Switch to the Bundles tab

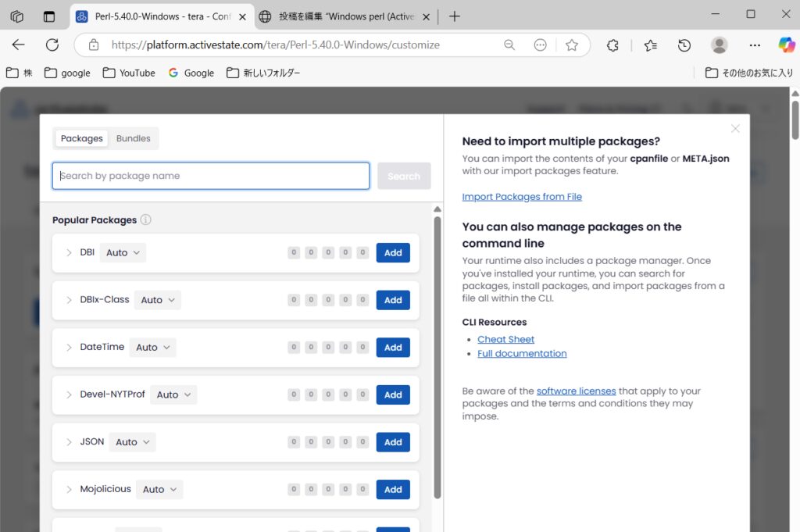(134, 138)
